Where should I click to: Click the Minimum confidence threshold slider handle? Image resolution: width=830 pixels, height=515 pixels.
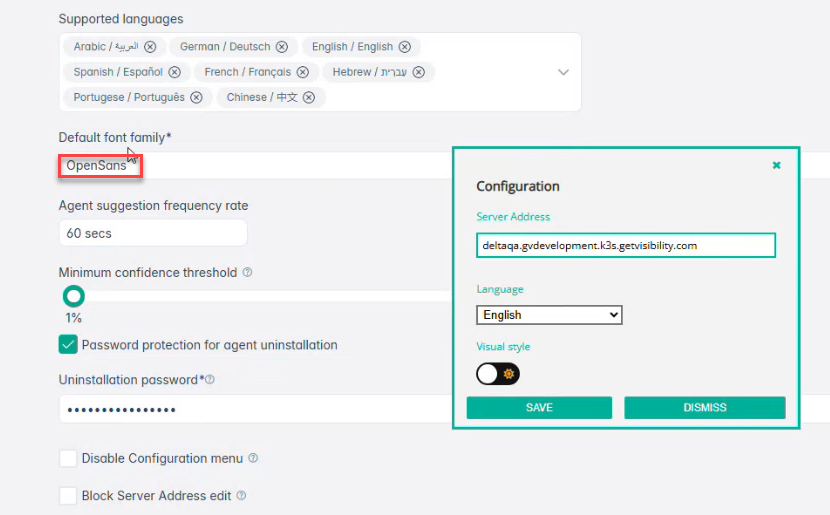pyautogui.click(x=74, y=296)
